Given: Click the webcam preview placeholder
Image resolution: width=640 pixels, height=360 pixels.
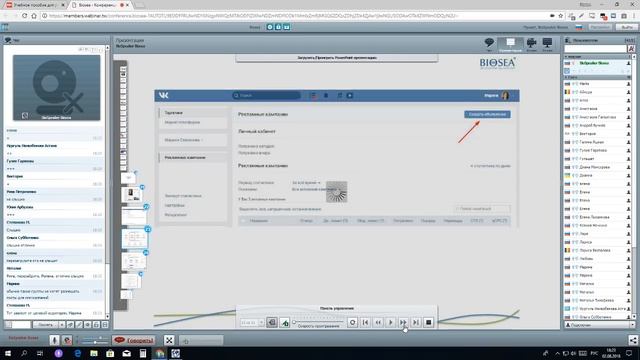Looking at the screenshot, I should (x=56, y=88).
